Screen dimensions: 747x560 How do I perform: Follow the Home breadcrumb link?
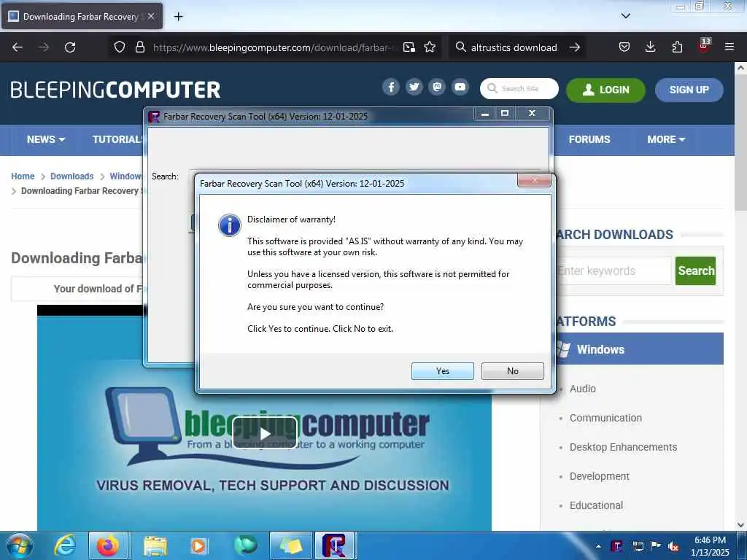pos(23,176)
